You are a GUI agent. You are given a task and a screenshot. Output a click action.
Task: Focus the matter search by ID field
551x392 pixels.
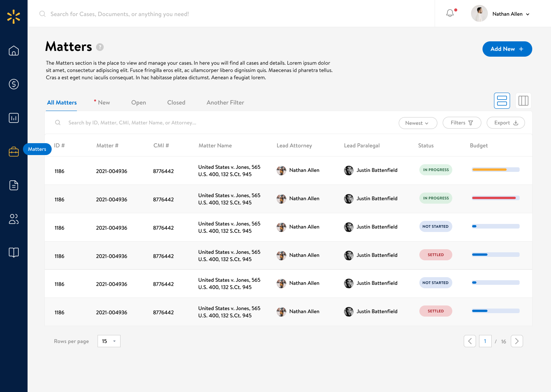click(132, 123)
